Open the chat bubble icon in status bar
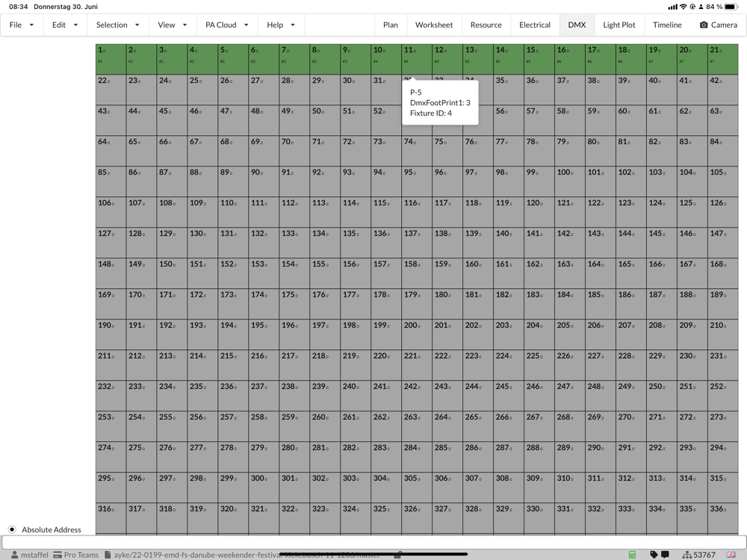 pyautogui.click(x=665, y=555)
